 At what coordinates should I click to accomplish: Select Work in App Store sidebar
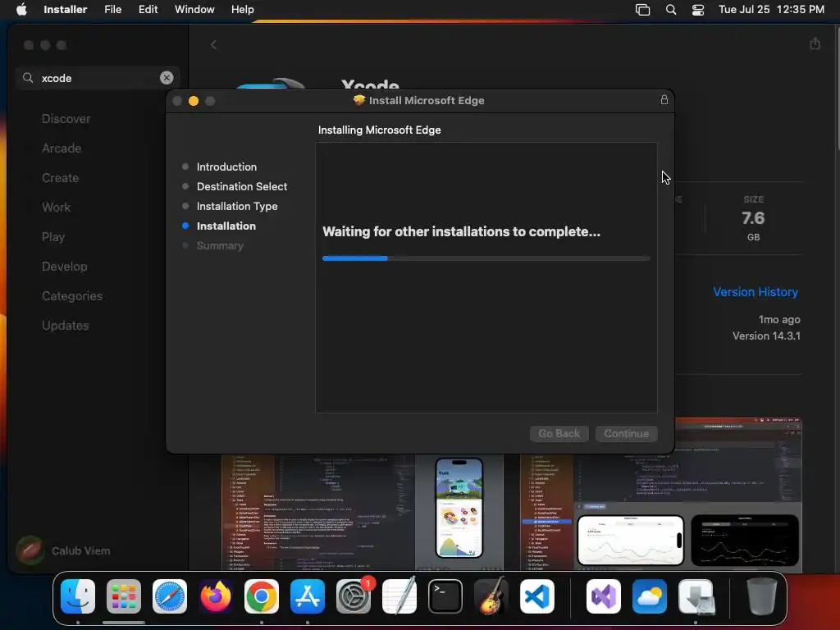57,208
